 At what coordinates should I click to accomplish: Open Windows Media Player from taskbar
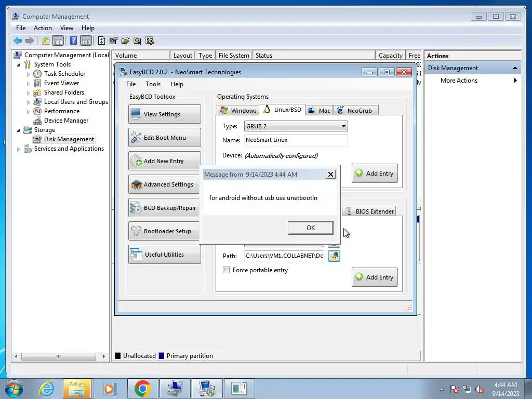pyautogui.click(x=109, y=389)
